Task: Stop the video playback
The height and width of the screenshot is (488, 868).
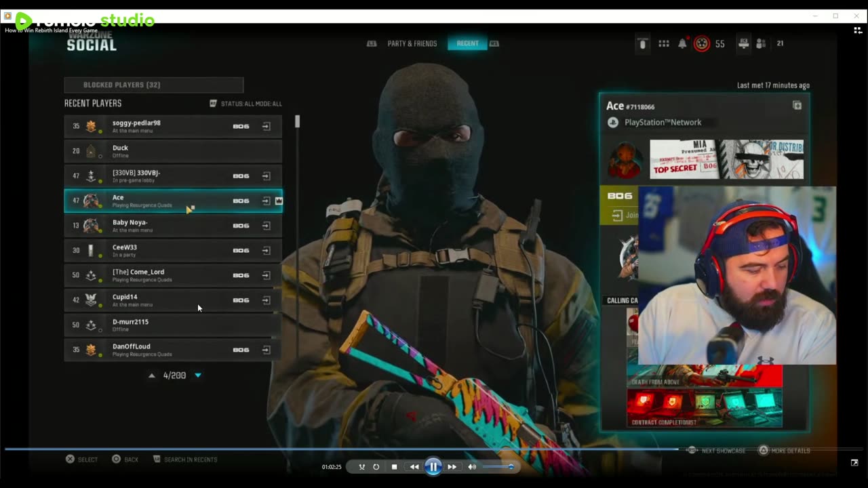Action: [x=394, y=466]
